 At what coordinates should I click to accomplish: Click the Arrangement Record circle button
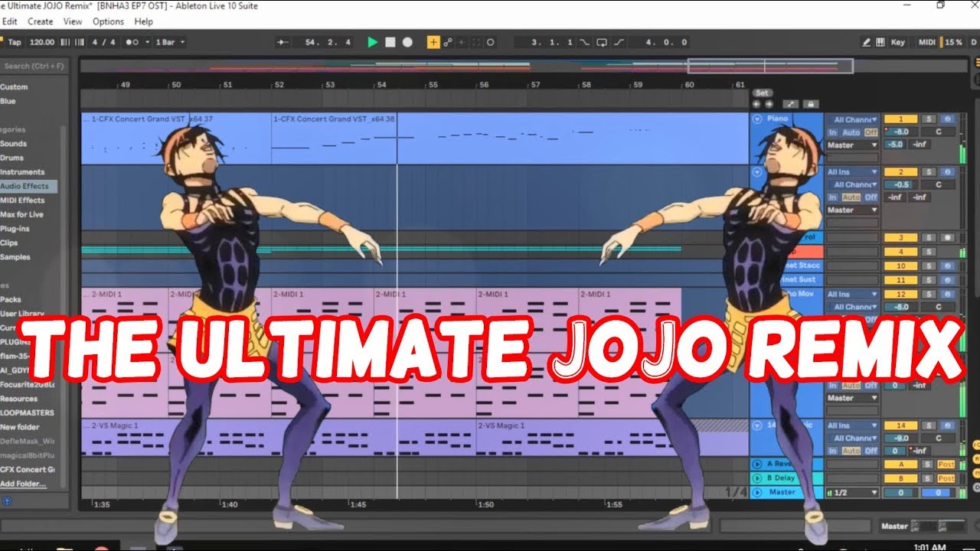407,42
